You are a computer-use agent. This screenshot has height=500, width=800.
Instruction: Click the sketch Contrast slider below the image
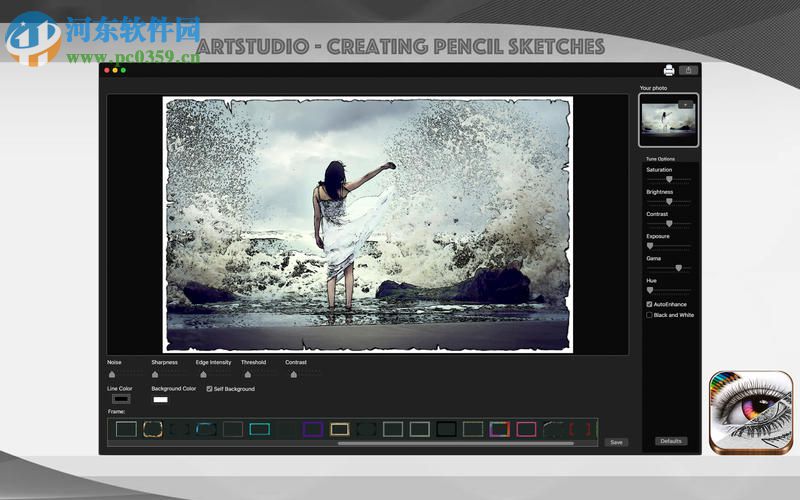pos(293,374)
